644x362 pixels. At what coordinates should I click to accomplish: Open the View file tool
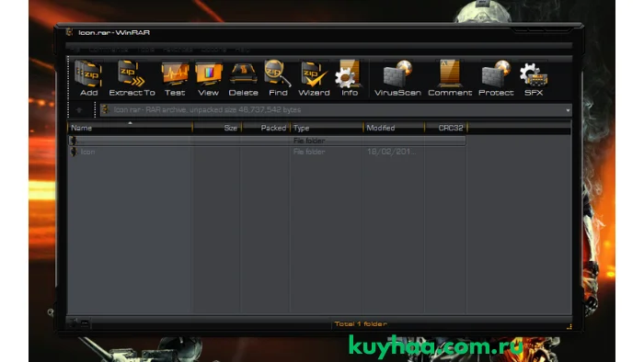pyautogui.click(x=208, y=78)
